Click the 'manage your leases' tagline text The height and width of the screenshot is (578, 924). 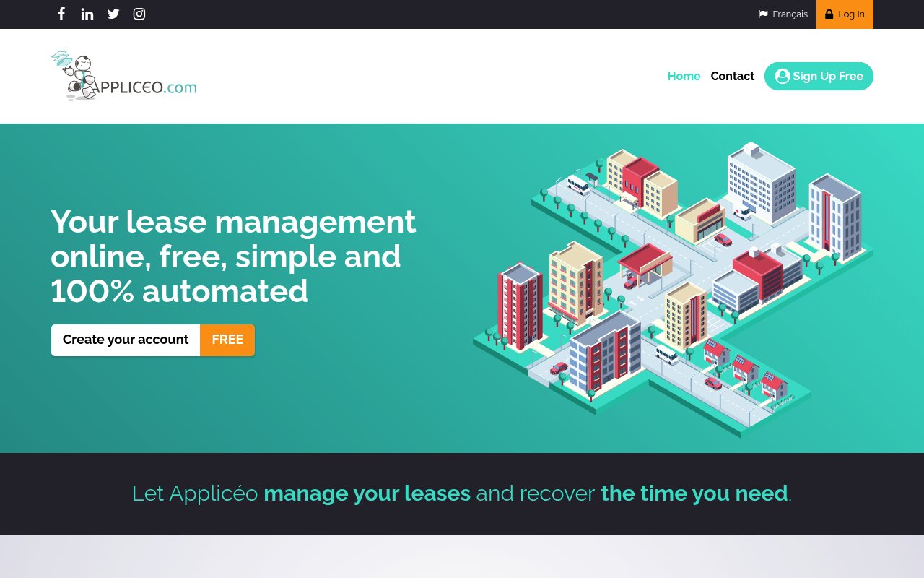367,493
